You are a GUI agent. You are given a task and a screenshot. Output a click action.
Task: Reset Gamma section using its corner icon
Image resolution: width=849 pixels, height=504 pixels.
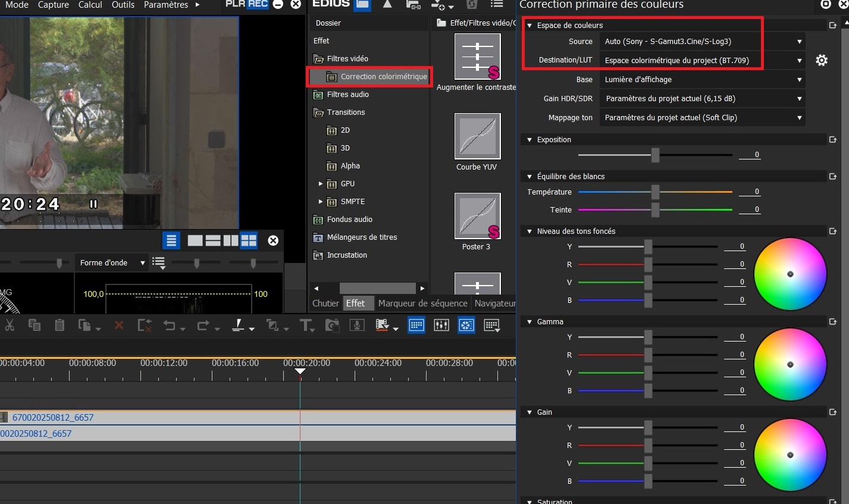[x=833, y=322]
